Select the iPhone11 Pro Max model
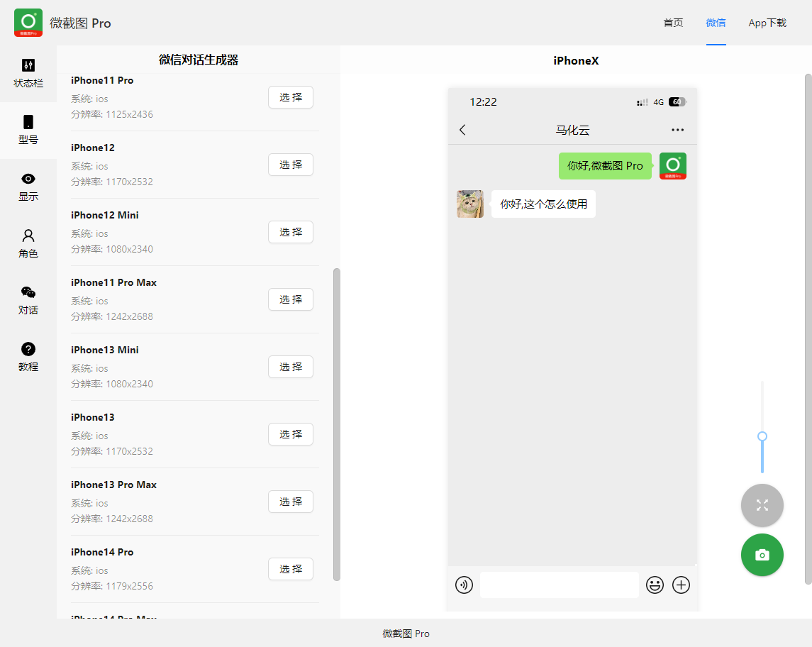Image resolution: width=812 pixels, height=647 pixels. pos(291,299)
